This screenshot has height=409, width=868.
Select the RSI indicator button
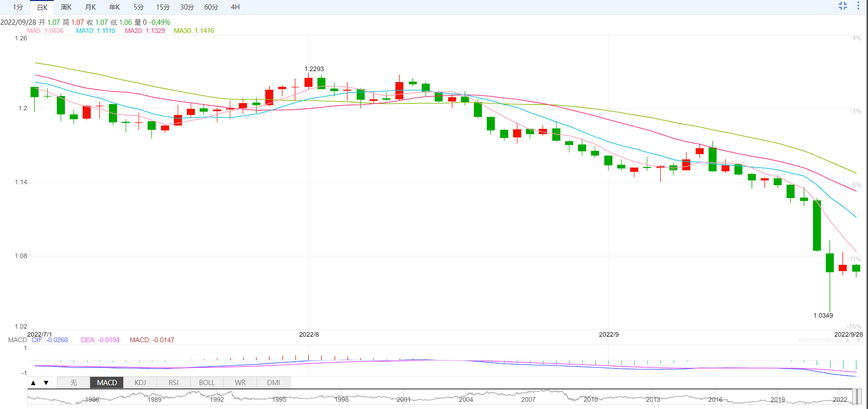click(x=173, y=383)
